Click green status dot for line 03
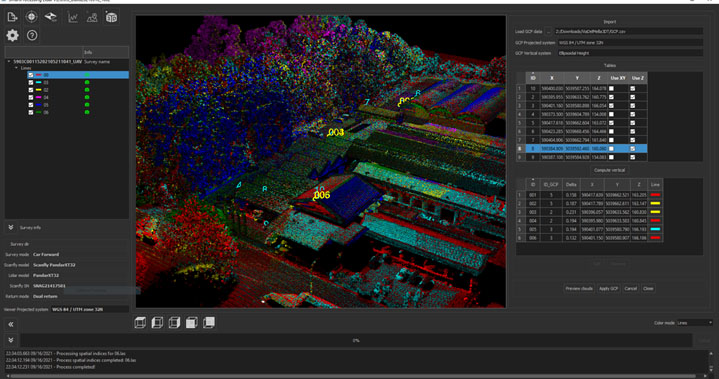719x379 pixels. [87, 82]
